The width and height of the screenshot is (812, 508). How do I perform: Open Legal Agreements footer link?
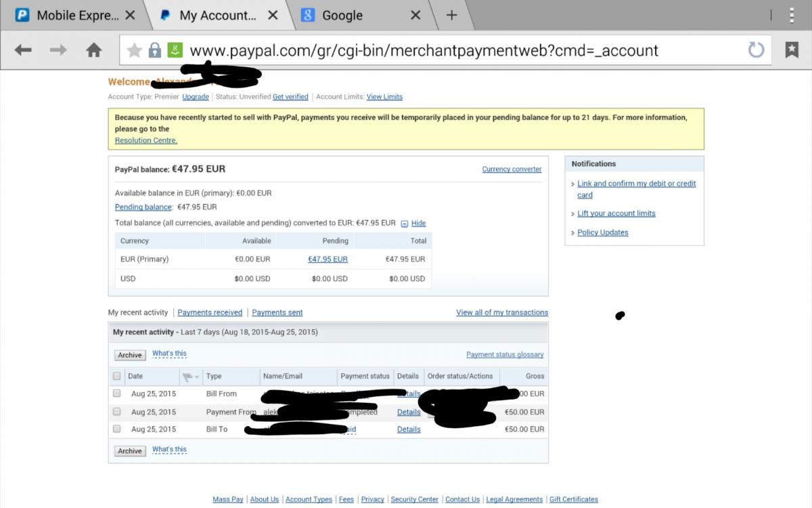(515, 500)
